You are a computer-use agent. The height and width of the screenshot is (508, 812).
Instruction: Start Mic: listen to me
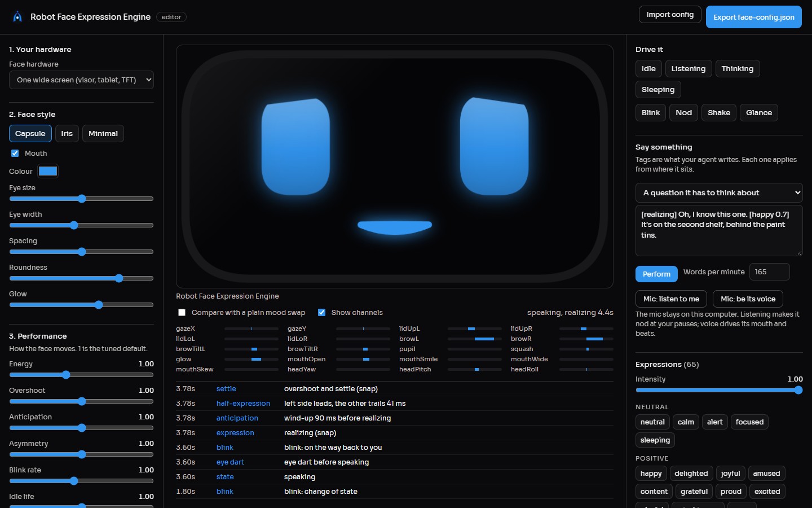pyautogui.click(x=671, y=299)
